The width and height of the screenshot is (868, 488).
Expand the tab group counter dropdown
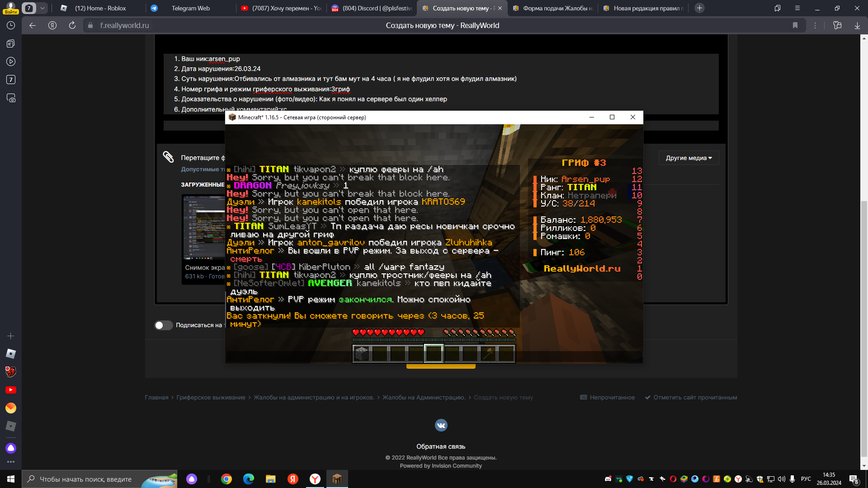coord(42,8)
